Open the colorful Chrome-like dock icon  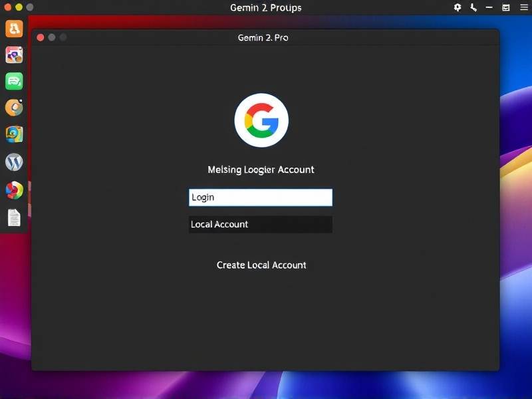14,190
